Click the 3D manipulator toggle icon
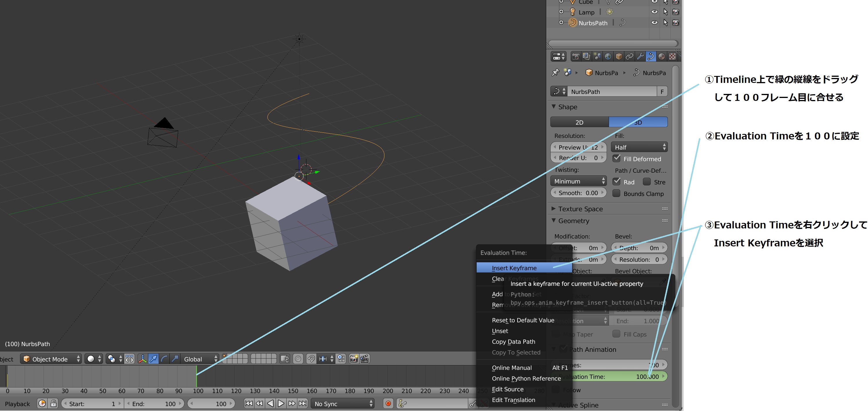 pos(142,359)
